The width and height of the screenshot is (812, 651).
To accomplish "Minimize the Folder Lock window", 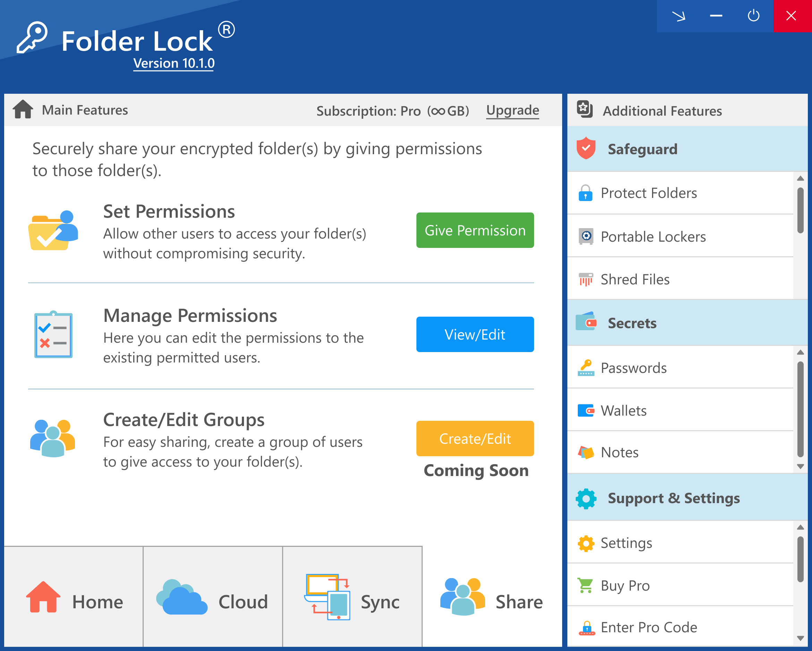I will tap(716, 16).
